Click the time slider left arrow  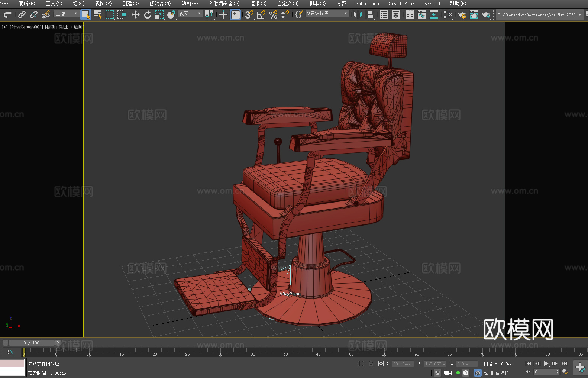(5, 343)
